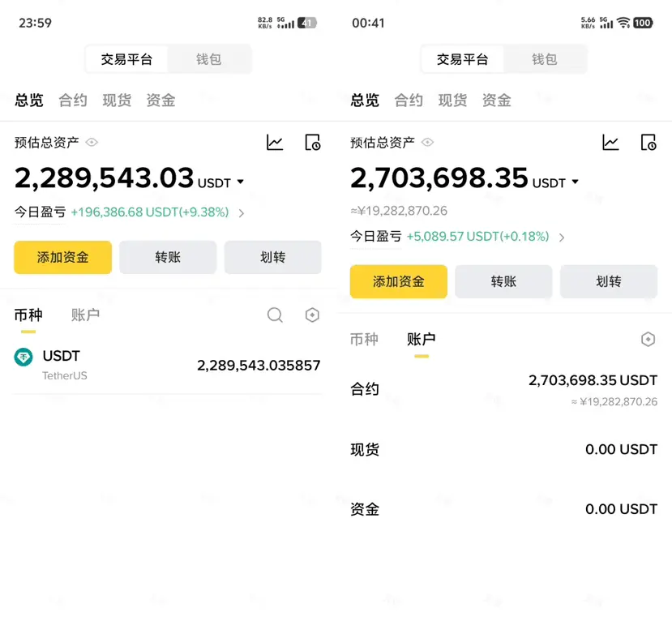Expand today's PnL chevron after +0.18%
This screenshot has width=672, height=634.
(562, 238)
